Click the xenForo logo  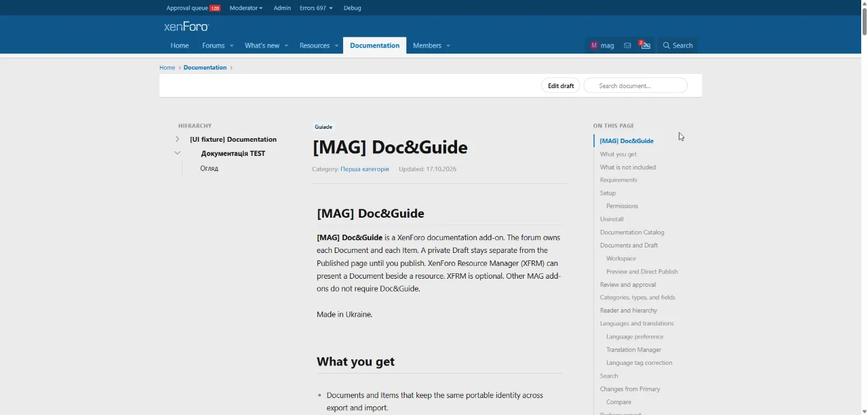186,26
